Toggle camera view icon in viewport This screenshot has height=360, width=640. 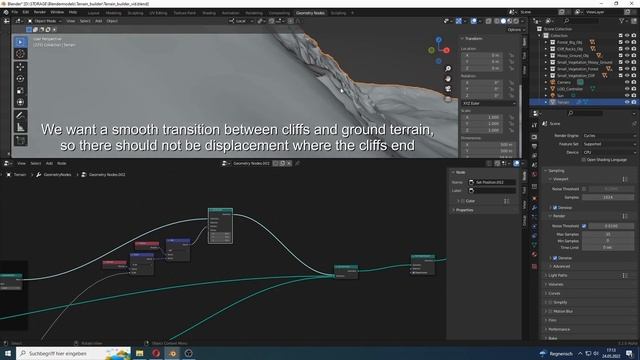pyautogui.click(x=448, y=89)
